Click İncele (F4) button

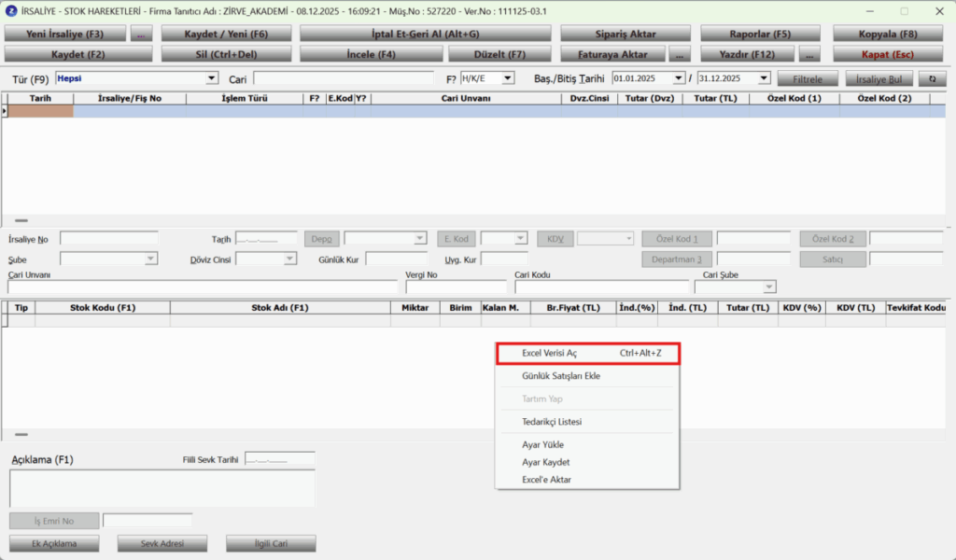[x=371, y=54]
